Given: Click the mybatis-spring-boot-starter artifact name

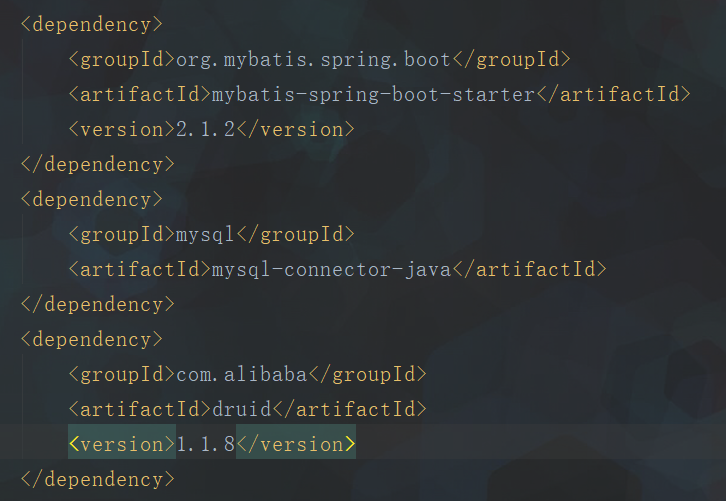Looking at the screenshot, I should (x=374, y=95).
